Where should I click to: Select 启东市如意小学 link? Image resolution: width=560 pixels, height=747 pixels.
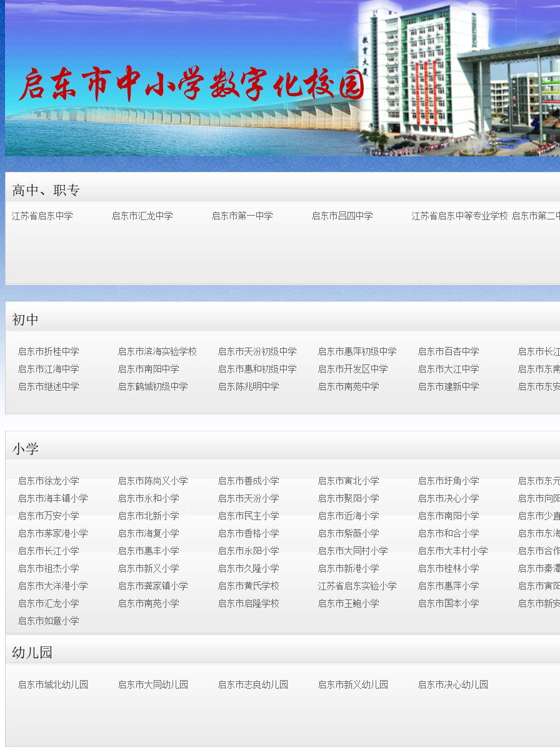(49, 621)
